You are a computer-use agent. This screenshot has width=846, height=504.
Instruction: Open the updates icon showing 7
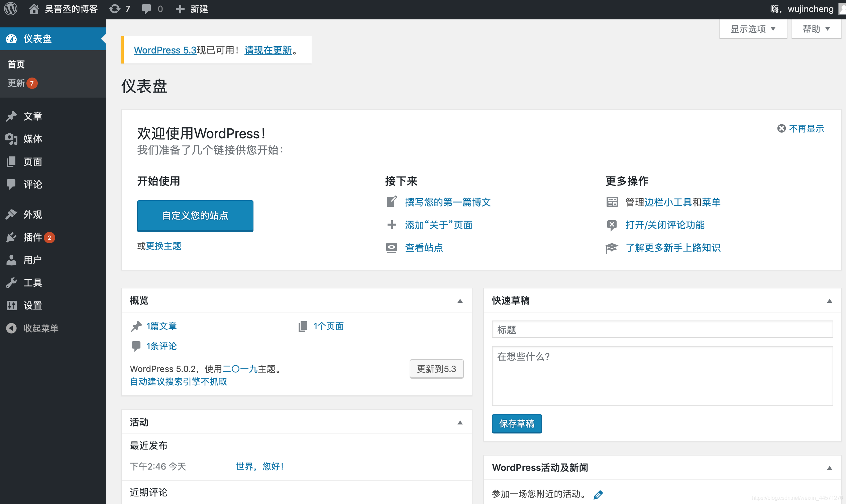115,9
